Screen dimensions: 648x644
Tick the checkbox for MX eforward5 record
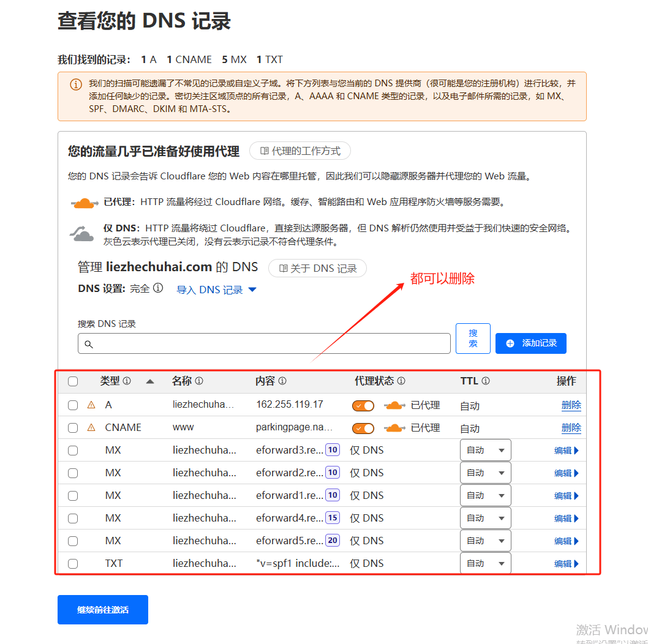[x=73, y=541]
